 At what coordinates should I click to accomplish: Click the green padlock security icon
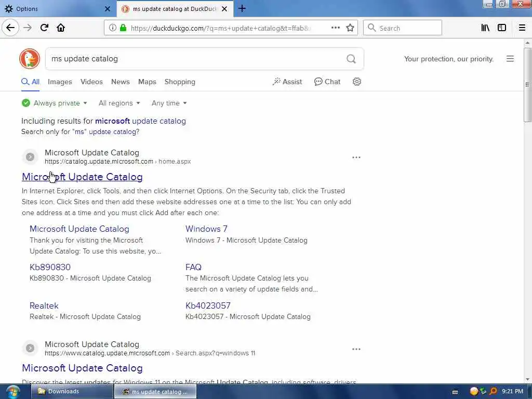(x=123, y=28)
